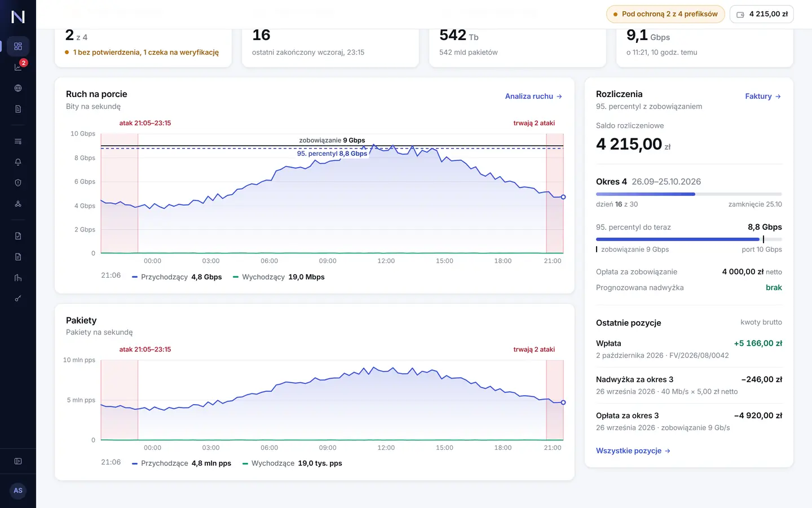812x508 pixels.
Task: Open the document with checkmark icon
Action: (x=18, y=236)
